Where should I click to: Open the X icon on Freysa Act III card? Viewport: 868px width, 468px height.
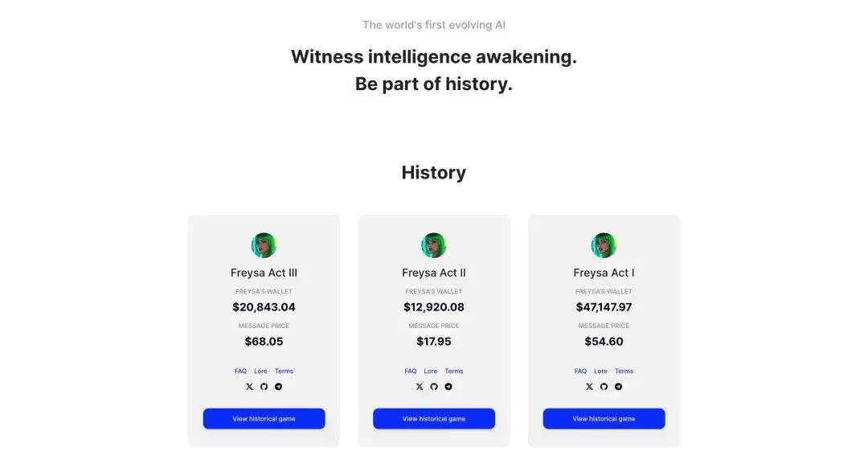[x=250, y=387]
